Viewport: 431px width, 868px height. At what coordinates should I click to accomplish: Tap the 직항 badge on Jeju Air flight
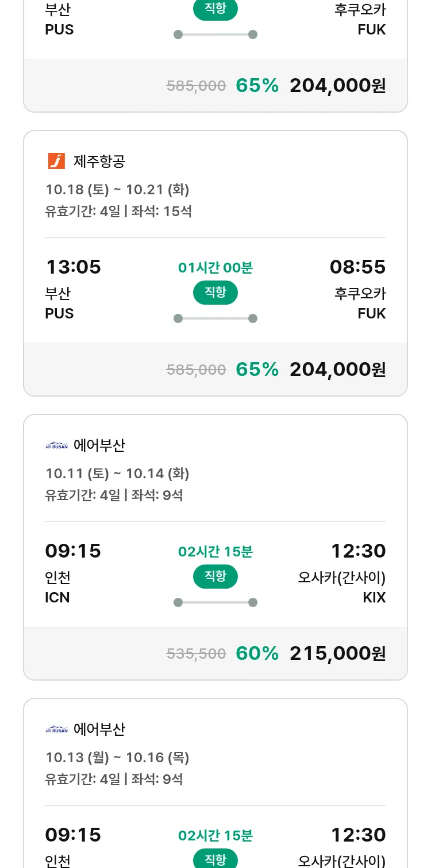click(x=215, y=293)
